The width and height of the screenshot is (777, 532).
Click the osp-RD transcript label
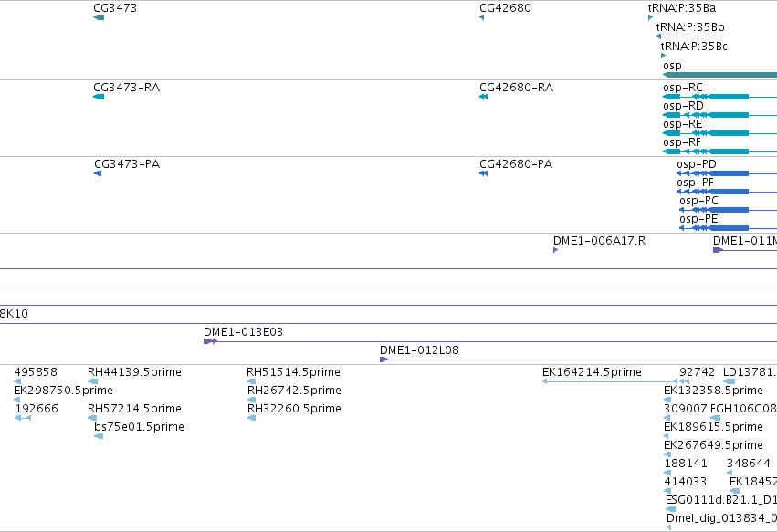[x=683, y=106]
